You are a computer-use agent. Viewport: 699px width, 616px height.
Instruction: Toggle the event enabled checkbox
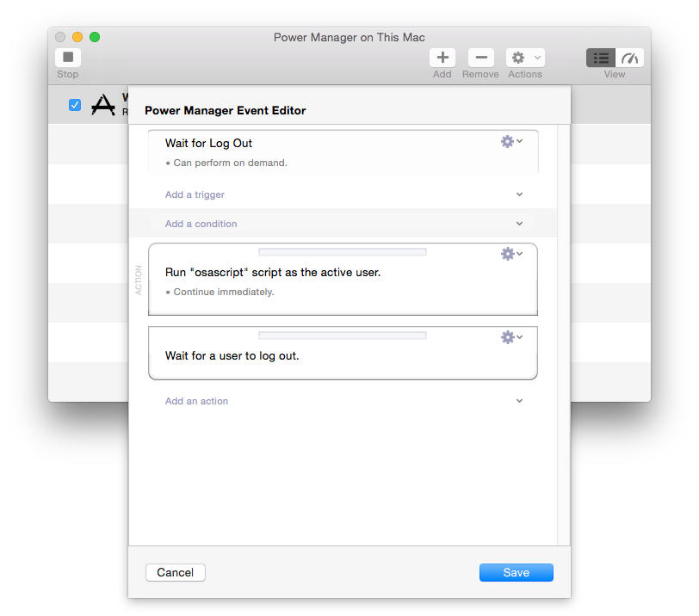click(75, 105)
